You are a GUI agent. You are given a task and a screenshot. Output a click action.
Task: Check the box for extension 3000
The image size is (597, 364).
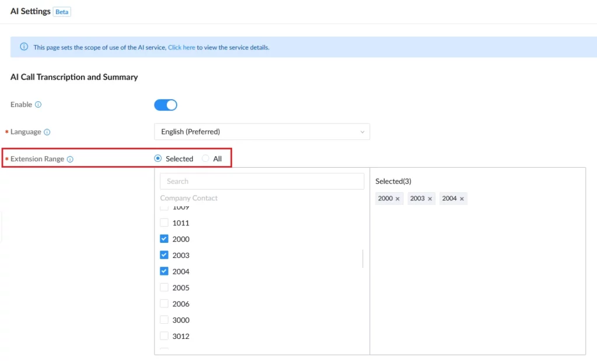coord(164,320)
